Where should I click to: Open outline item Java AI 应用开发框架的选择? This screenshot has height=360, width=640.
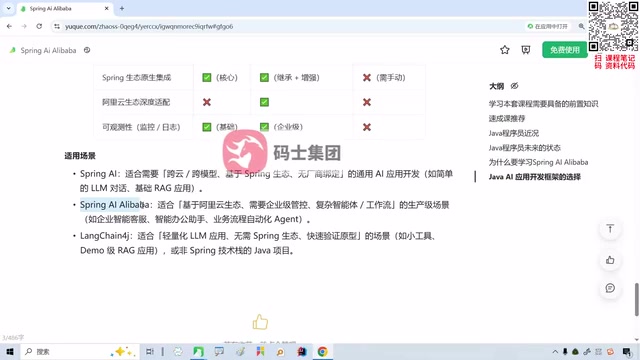point(535,177)
